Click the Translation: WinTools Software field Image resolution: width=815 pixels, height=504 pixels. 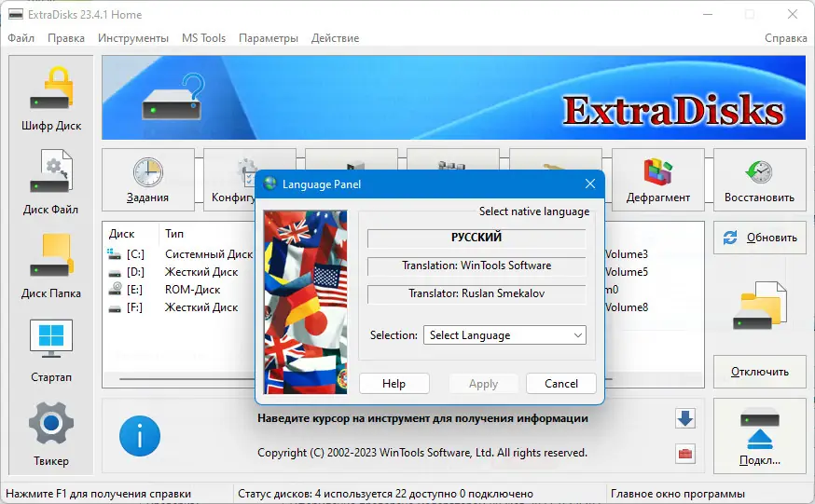(477, 266)
